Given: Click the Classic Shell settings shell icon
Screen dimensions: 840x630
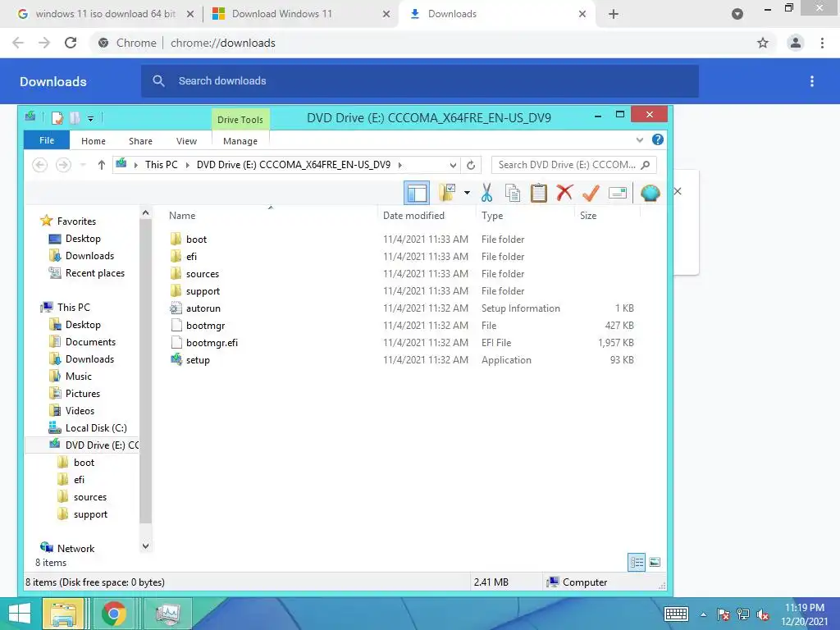Looking at the screenshot, I should [x=650, y=192].
